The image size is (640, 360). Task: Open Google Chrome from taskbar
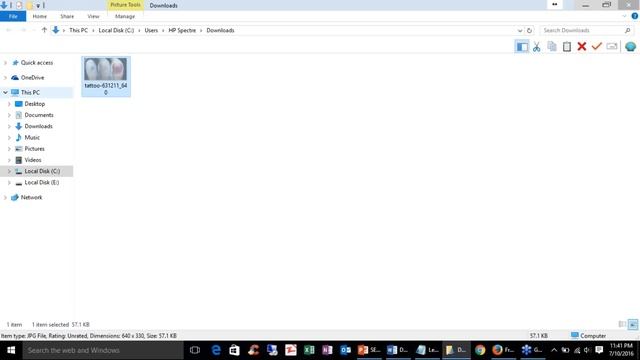(480, 350)
